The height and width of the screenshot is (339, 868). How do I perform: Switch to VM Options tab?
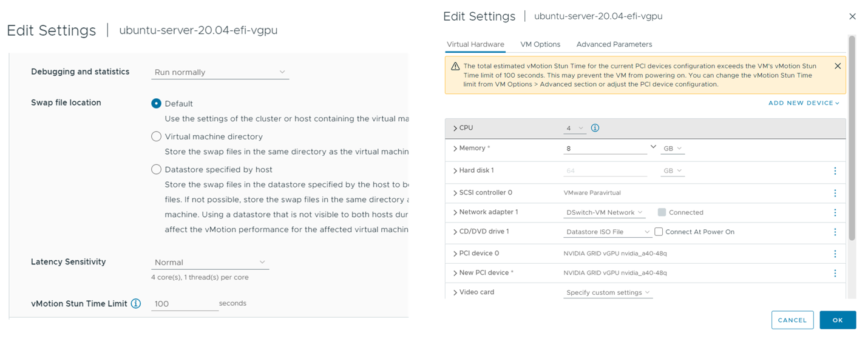tap(540, 44)
